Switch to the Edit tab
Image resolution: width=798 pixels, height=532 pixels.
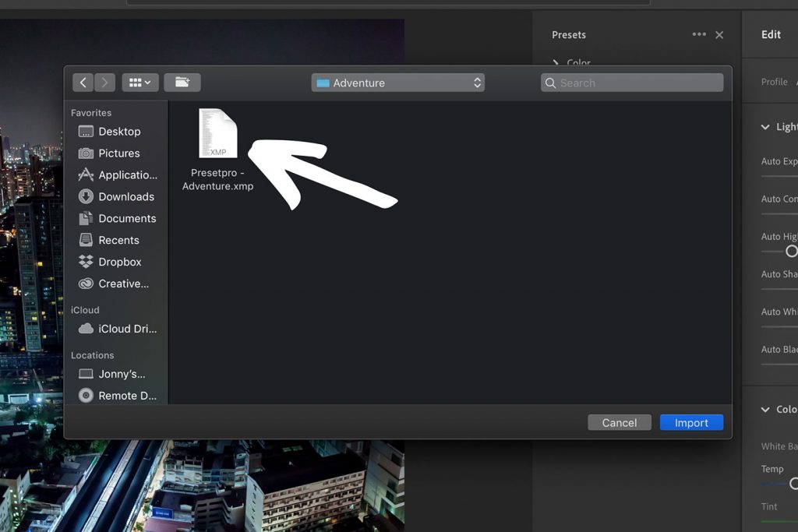[770, 34]
